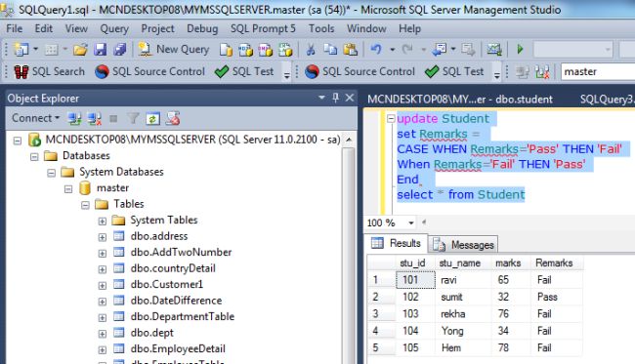Click the Disconnect icon in Object Explorer
This screenshot has width=635, height=364.
click(95, 118)
